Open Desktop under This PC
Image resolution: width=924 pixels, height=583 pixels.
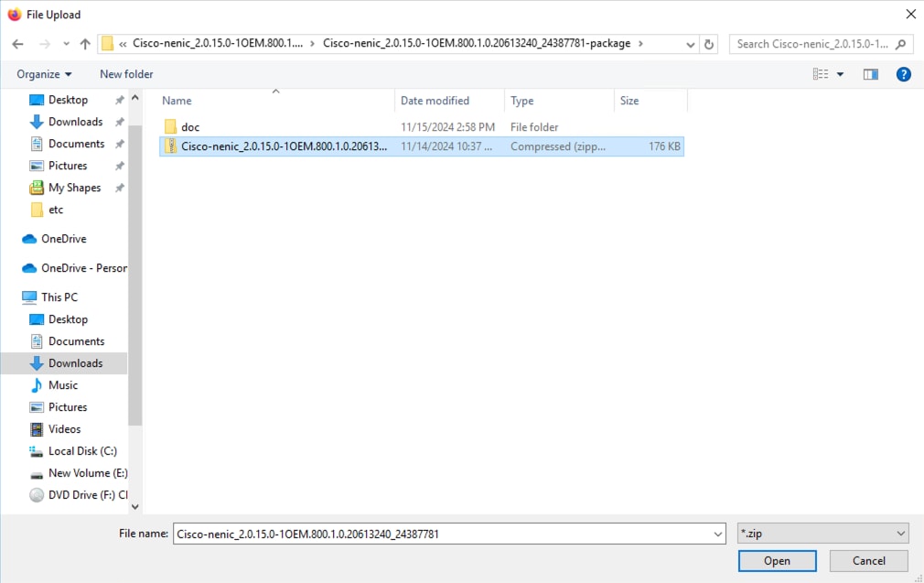[x=68, y=319]
